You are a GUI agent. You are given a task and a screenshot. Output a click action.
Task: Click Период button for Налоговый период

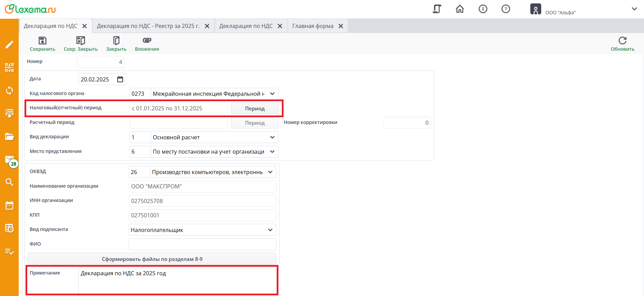pyautogui.click(x=255, y=108)
